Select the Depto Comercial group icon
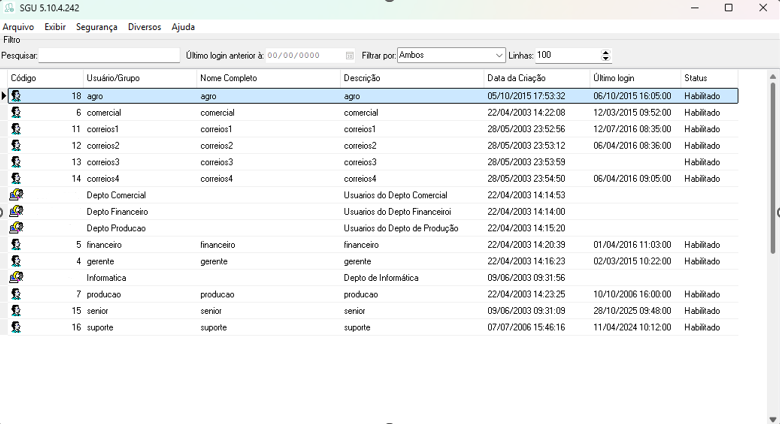Viewport: 780px width, 424px height. pyautogui.click(x=16, y=195)
